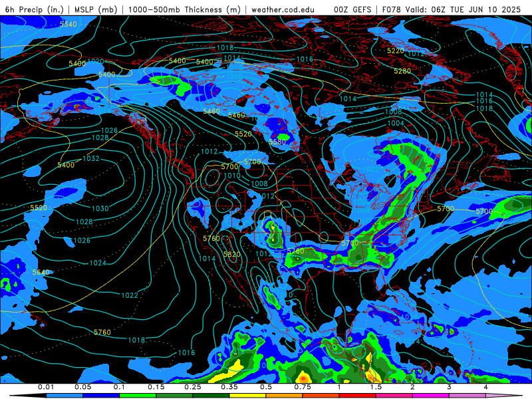Click the 'F078 Valid: 06Z TUE JUN 10 2025' text
This screenshot has height=399, width=532.
[x=452, y=9]
